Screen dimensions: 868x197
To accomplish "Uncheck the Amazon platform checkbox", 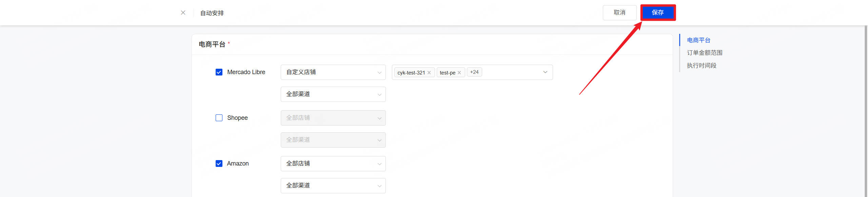I will click(219, 163).
